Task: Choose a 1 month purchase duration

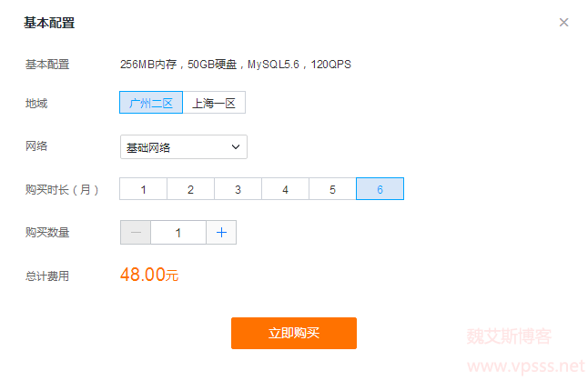Action: coord(143,189)
